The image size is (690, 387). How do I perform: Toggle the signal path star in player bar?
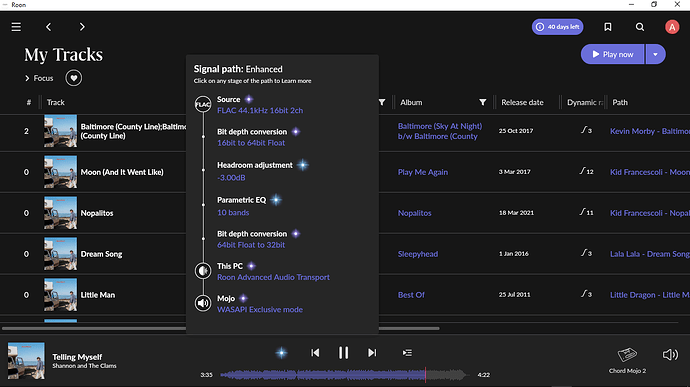[x=281, y=353]
